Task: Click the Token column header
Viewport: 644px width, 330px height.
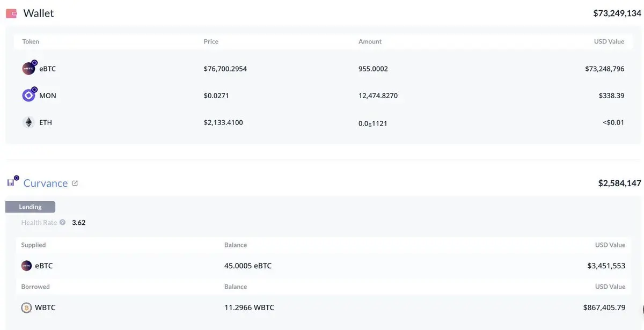Action: (x=31, y=41)
